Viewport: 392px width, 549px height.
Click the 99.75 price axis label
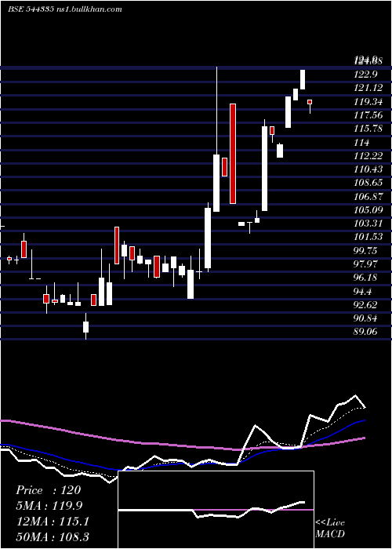click(365, 251)
